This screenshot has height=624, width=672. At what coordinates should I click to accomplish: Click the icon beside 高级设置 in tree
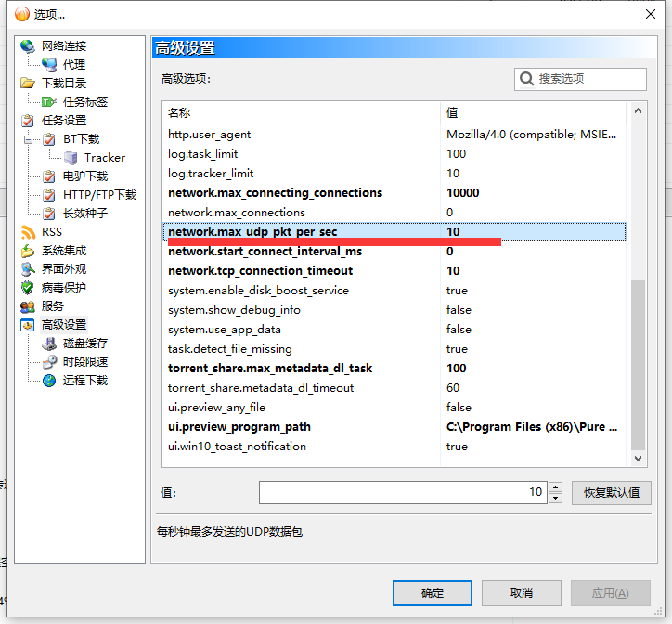click(x=28, y=325)
